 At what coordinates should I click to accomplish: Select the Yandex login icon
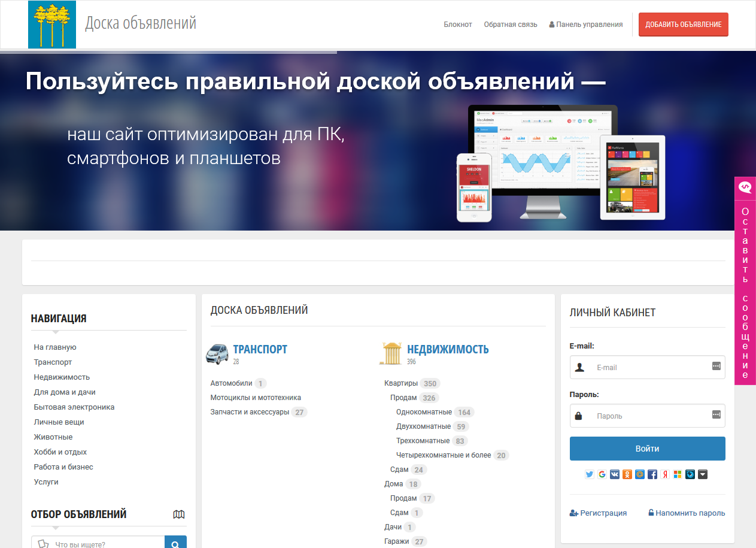click(665, 474)
